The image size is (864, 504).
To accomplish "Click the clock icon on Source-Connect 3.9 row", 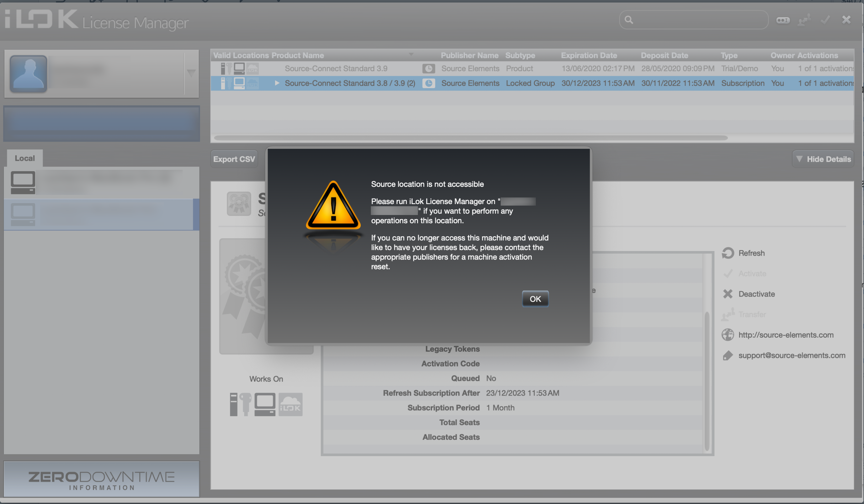I will 428,69.
